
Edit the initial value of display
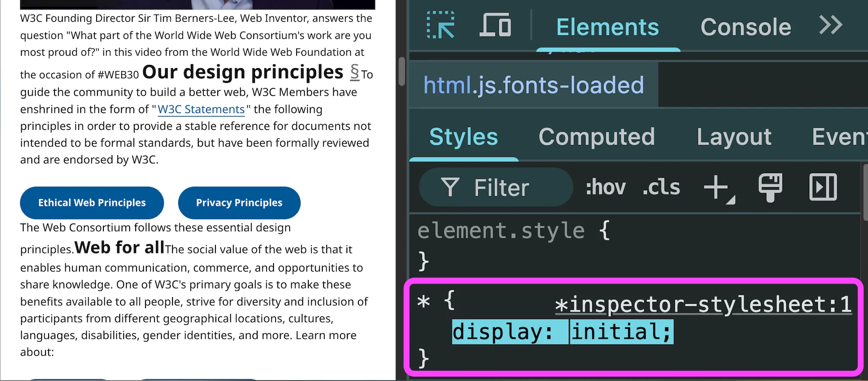click(621, 332)
